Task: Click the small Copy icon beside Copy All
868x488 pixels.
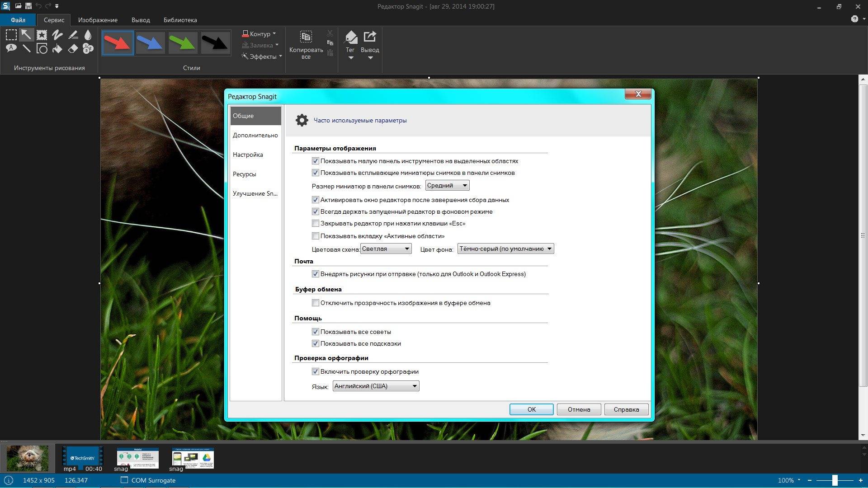Action: (330, 43)
